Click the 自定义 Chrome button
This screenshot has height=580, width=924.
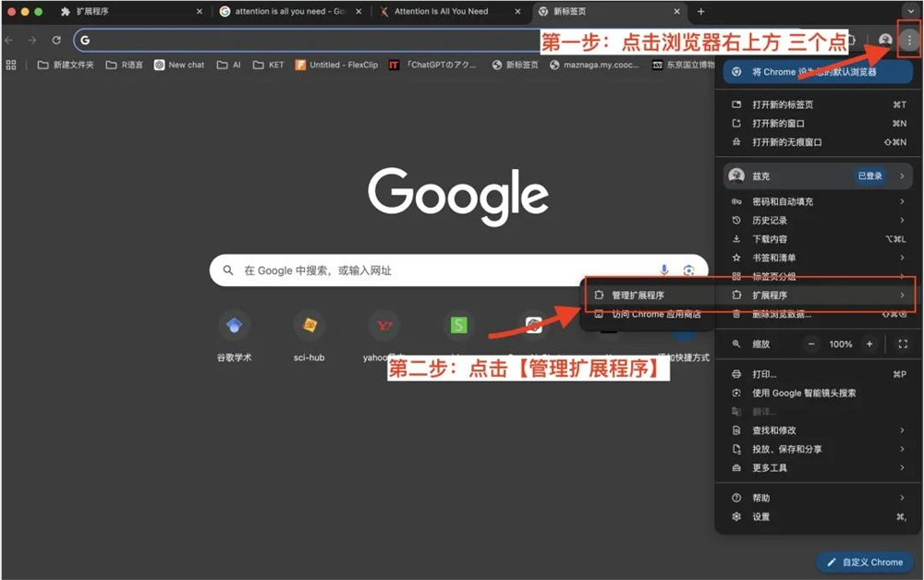865,562
